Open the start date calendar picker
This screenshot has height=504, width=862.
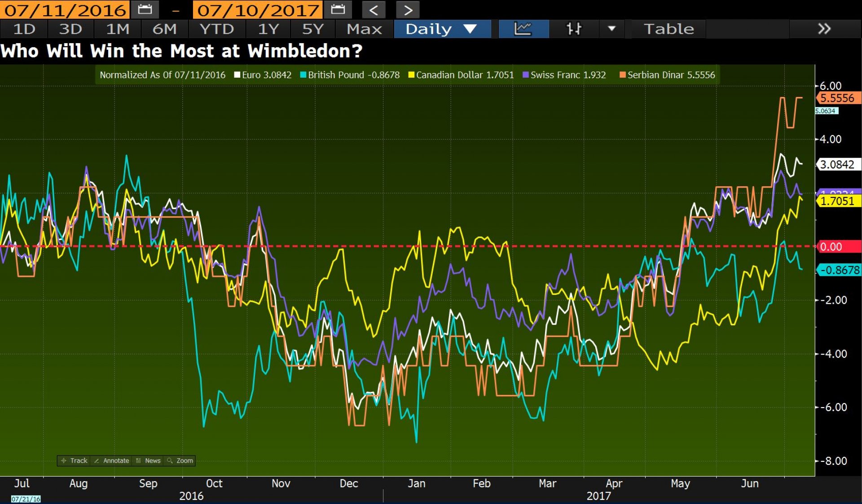(145, 9)
